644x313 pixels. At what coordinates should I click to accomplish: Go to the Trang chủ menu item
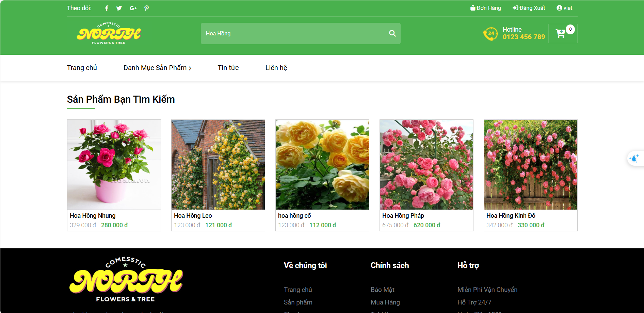pyautogui.click(x=82, y=68)
